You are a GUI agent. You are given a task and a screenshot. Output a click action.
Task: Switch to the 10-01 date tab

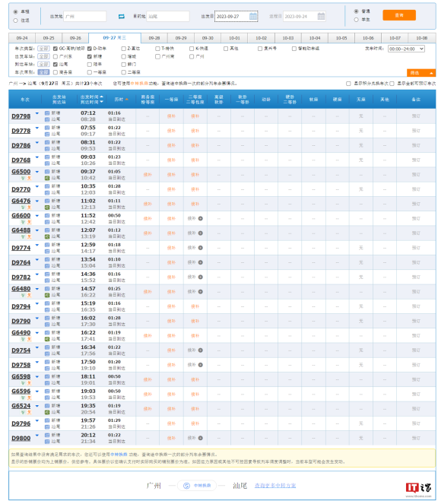pyautogui.click(x=234, y=38)
